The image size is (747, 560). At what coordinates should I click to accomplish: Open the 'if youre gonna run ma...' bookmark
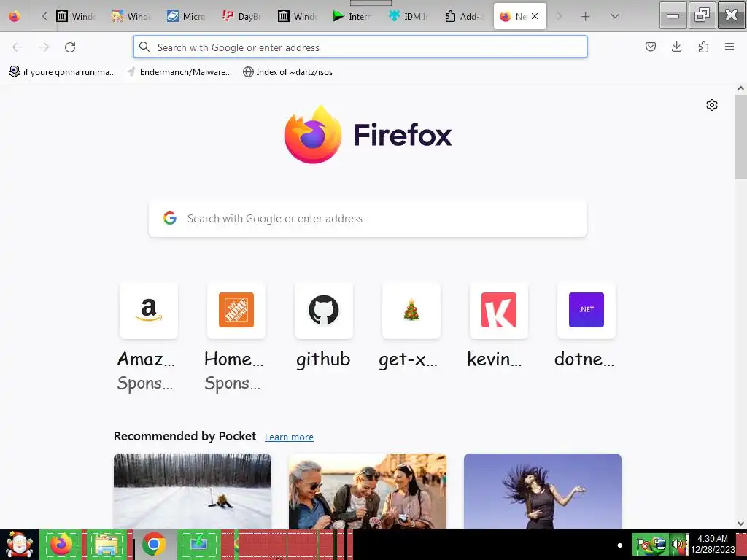63,72
